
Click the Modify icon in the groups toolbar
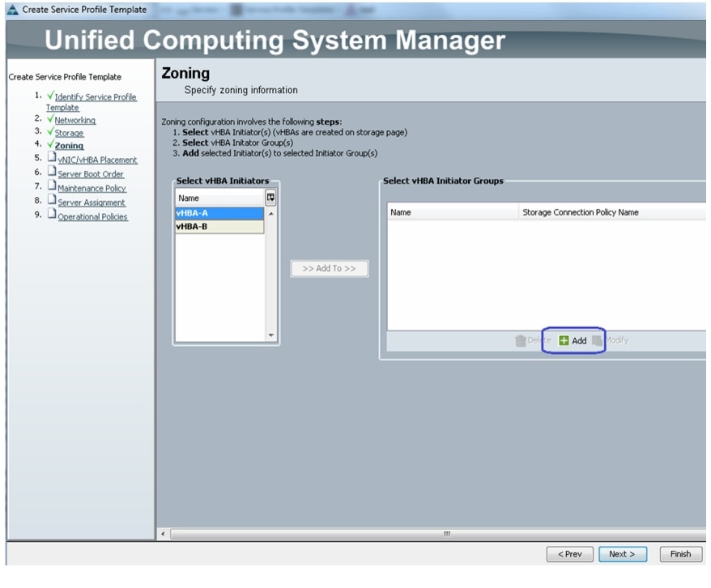pyautogui.click(x=597, y=340)
